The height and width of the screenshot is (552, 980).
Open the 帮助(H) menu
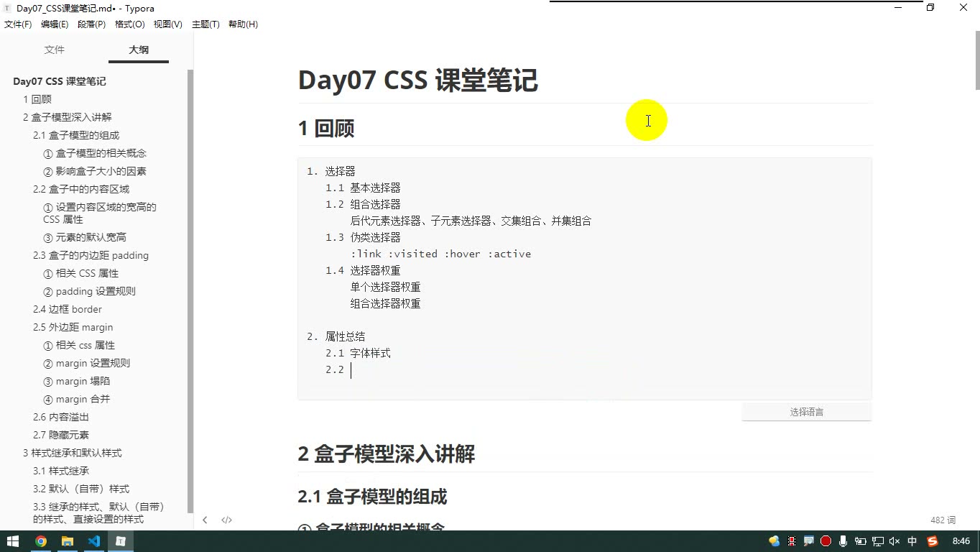click(x=243, y=24)
